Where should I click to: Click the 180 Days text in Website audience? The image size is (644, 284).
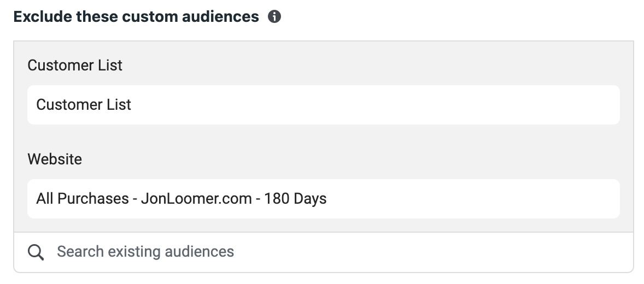pyautogui.click(x=295, y=199)
